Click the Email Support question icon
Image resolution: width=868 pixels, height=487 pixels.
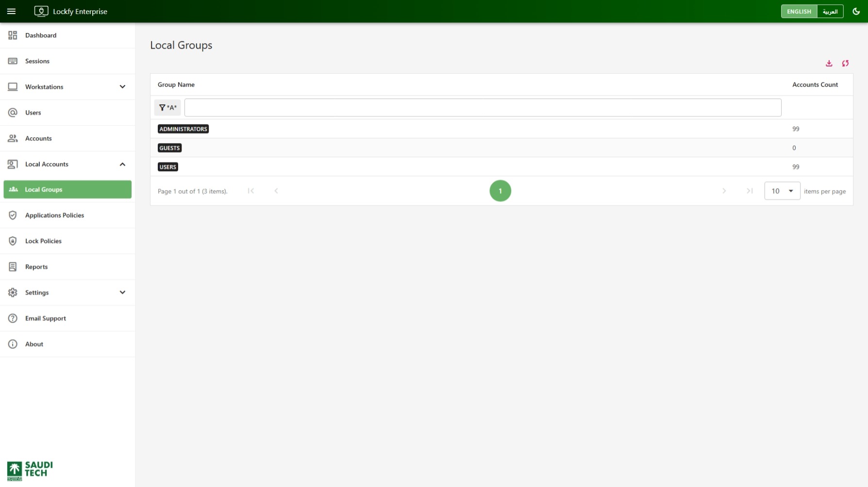pyautogui.click(x=13, y=318)
